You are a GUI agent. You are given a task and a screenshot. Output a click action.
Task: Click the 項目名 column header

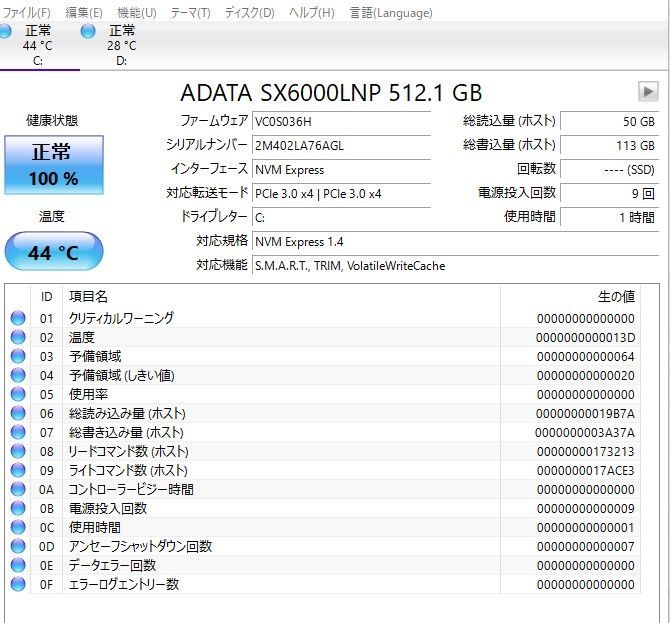pyautogui.click(x=282, y=296)
